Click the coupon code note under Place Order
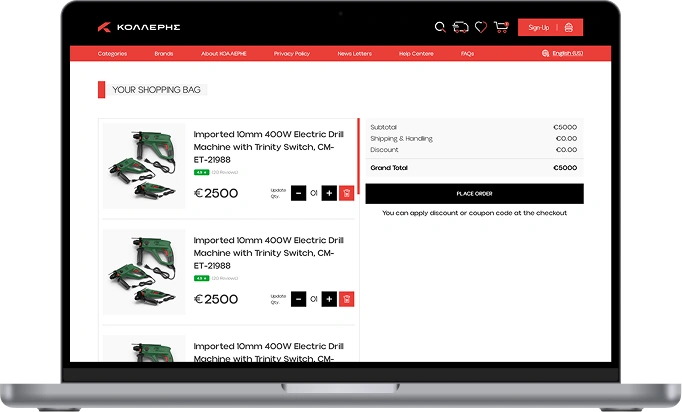 tap(475, 213)
